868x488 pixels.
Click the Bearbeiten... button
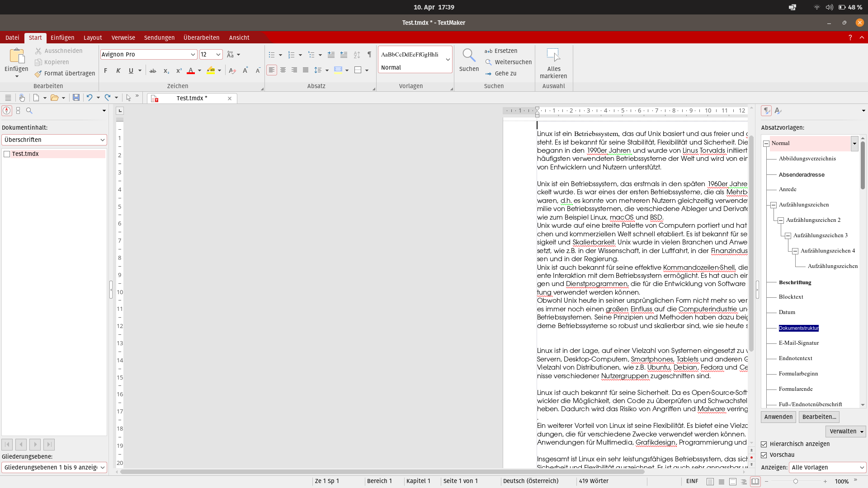pos(819,417)
